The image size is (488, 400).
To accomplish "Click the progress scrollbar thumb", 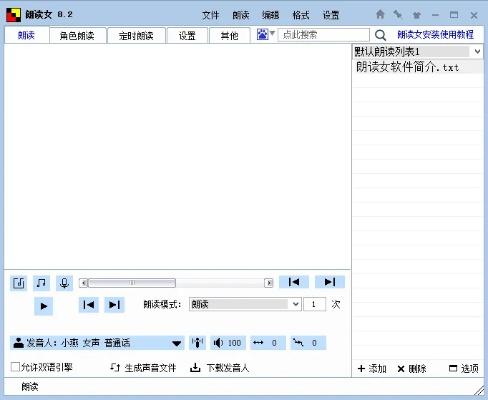I will (132, 283).
